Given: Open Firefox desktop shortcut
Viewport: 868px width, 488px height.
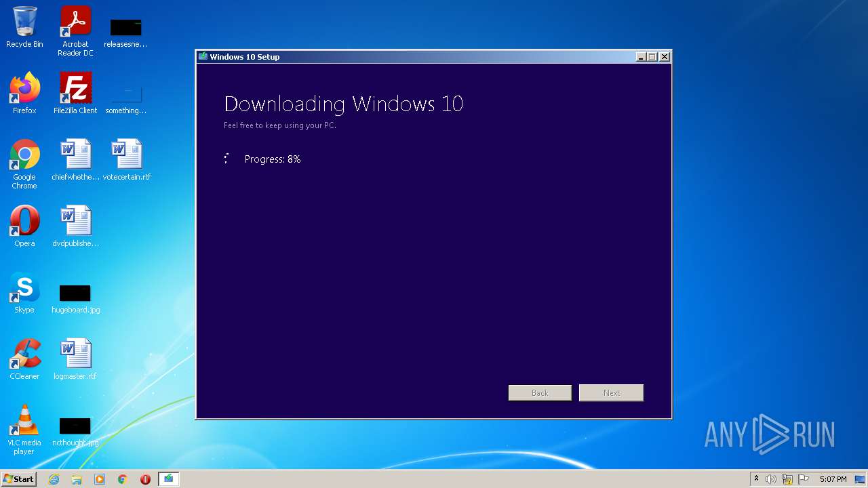Looking at the screenshot, I should point(24,94).
